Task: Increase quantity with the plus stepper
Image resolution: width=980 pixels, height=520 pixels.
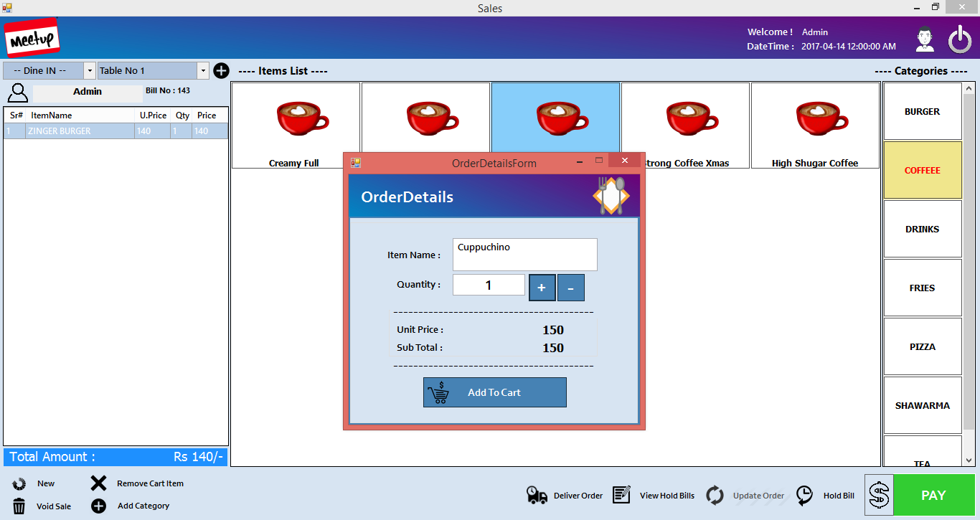Action: [542, 287]
